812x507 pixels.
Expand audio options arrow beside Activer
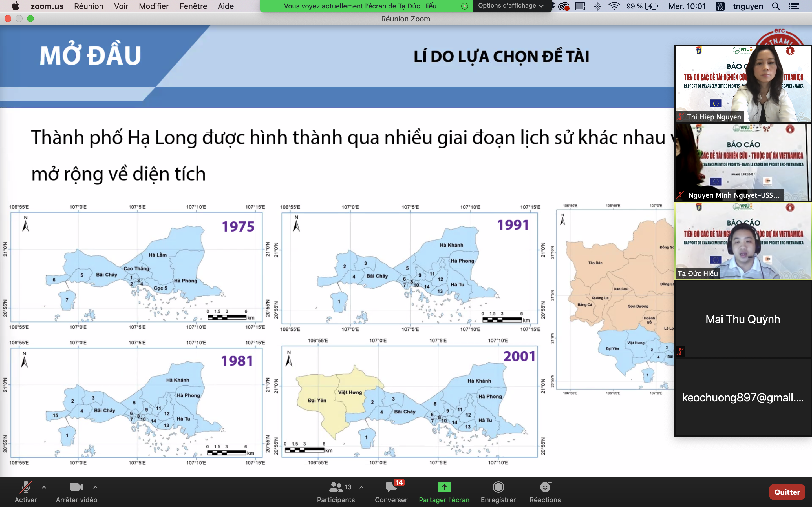tap(44, 487)
